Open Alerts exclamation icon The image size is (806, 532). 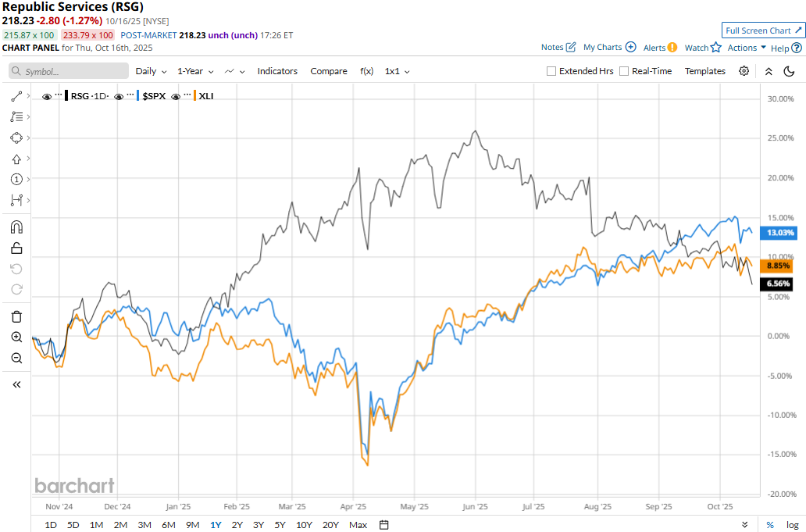672,48
